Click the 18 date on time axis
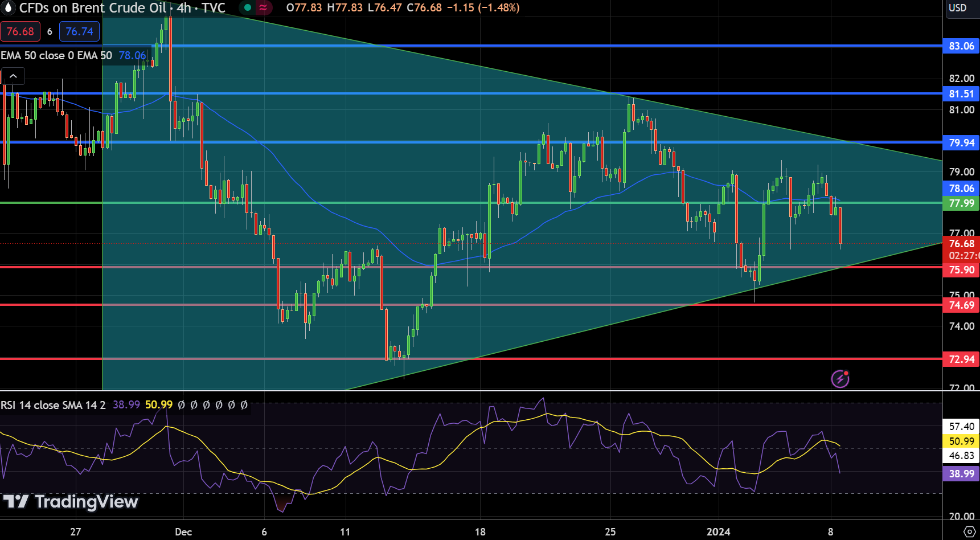This screenshot has height=540, width=980. [x=480, y=532]
